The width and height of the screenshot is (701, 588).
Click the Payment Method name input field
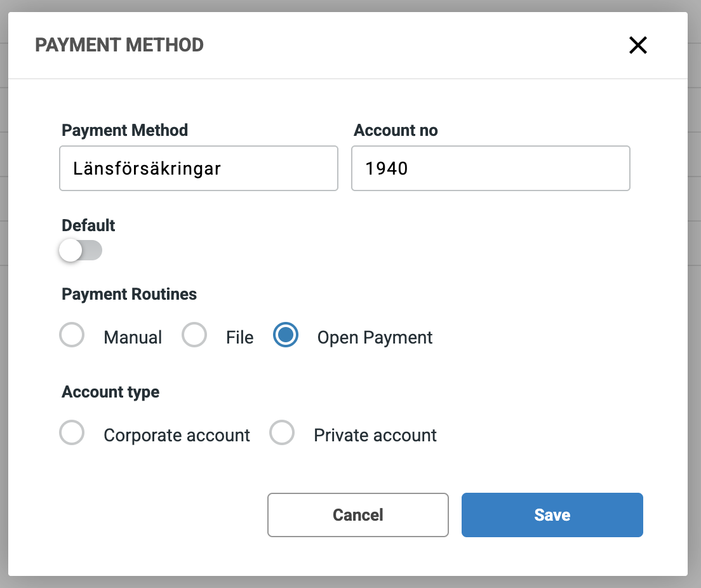198,168
